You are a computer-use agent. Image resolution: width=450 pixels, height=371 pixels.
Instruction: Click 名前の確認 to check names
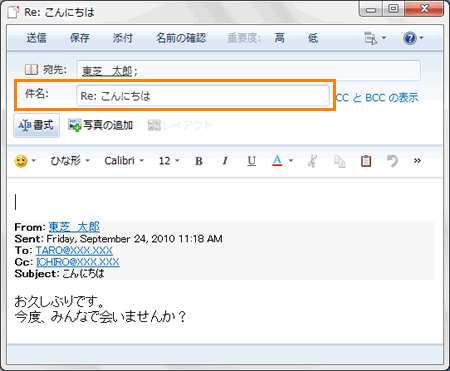181,38
